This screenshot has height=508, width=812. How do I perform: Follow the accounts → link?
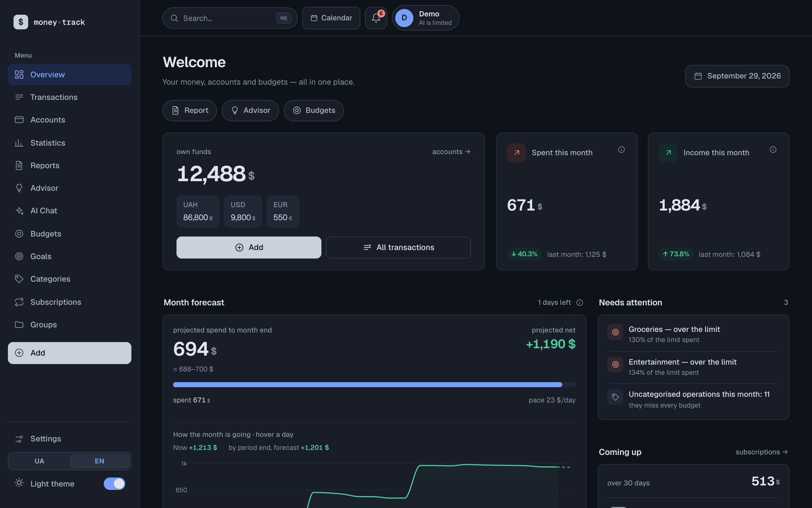[x=451, y=152]
